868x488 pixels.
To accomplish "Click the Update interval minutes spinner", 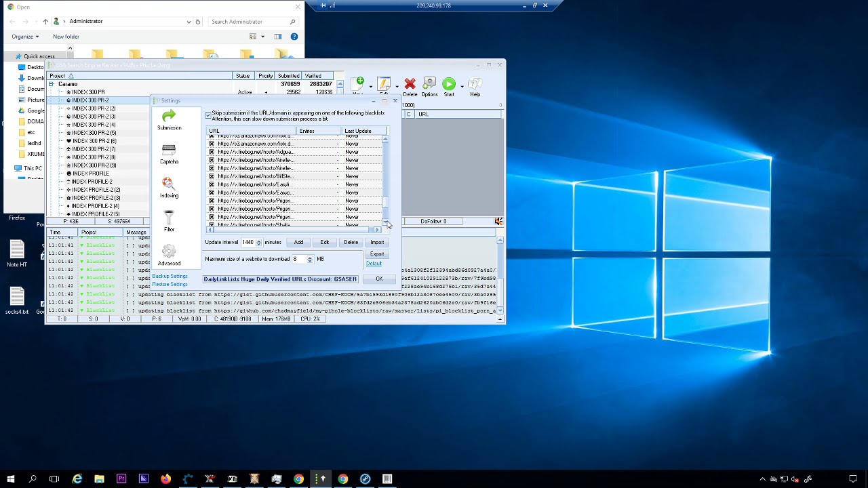I will click(x=258, y=243).
